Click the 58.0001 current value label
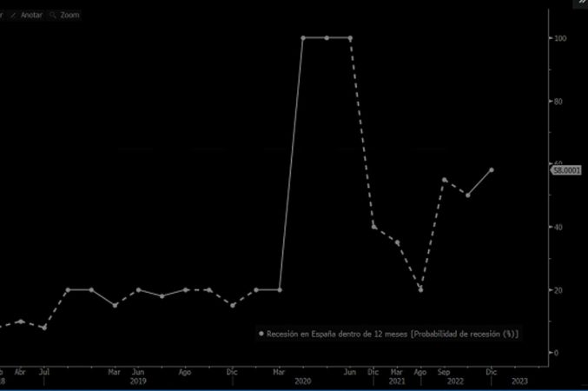The width and height of the screenshot is (588, 391). [566, 171]
